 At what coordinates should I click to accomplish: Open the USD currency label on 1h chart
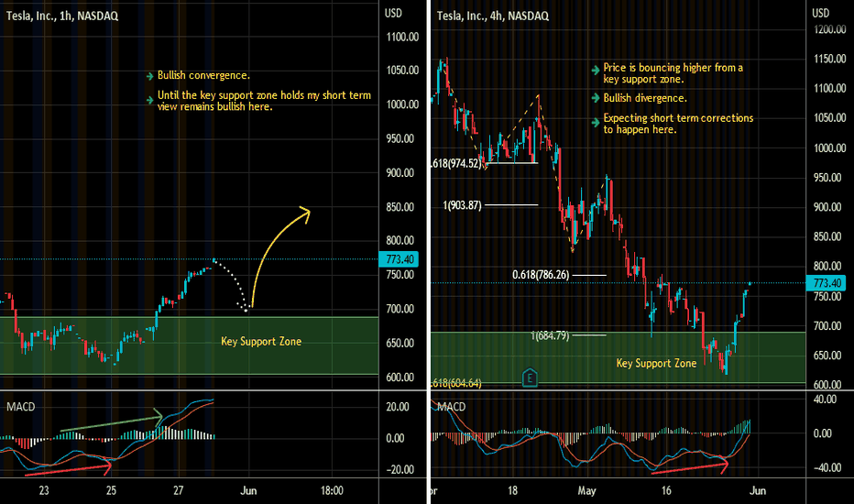coord(393,13)
